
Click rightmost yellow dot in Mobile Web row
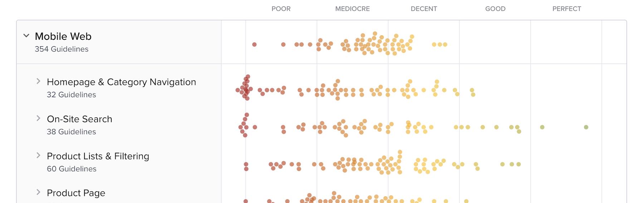445,44
